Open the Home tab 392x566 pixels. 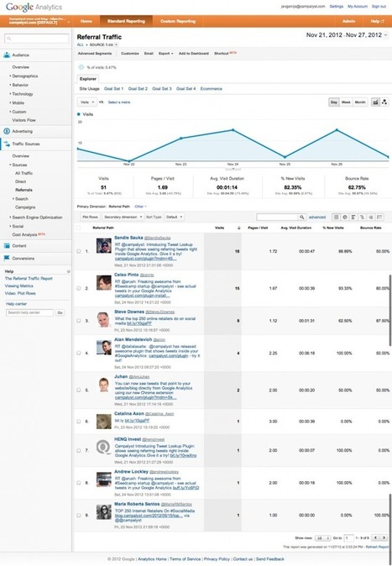point(86,21)
